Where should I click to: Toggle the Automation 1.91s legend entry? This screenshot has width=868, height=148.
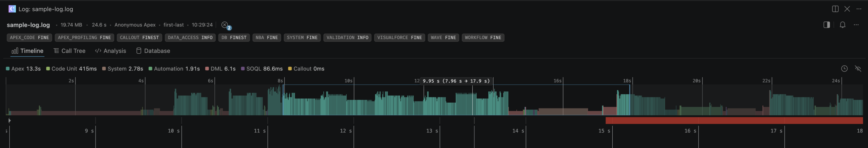pyautogui.click(x=174, y=69)
